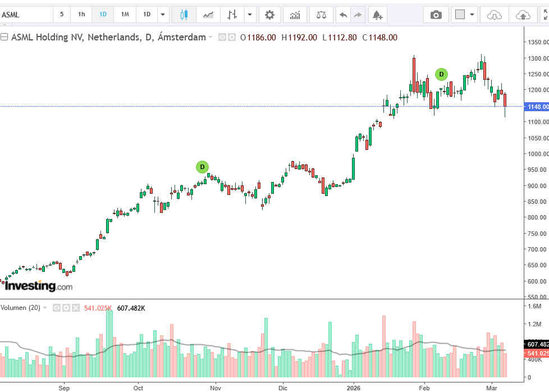Save chart using cloud upload icon

522,15
